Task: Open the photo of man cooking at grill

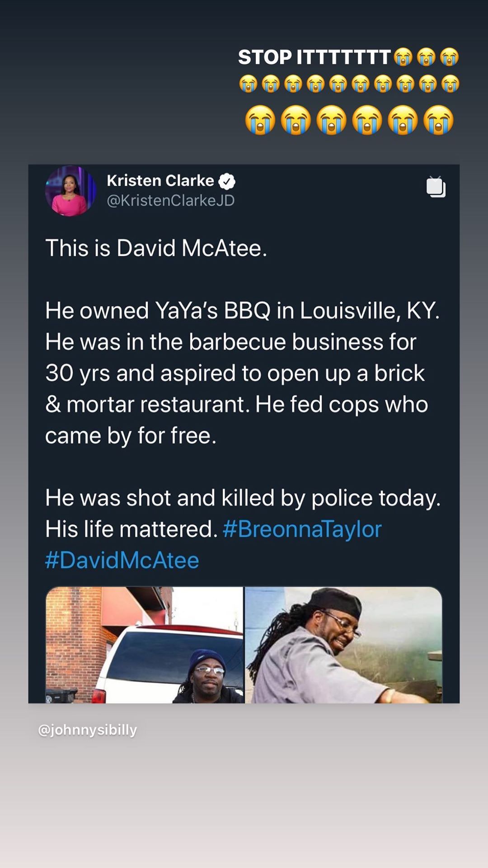Action: point(343,645)
